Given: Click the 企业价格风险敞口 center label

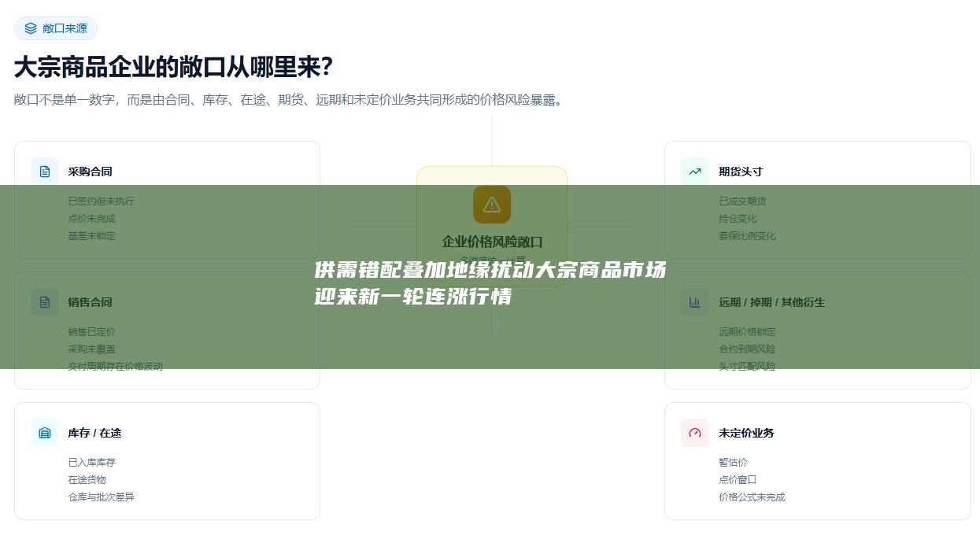Looking at the screenshot, I should [492, 242].
